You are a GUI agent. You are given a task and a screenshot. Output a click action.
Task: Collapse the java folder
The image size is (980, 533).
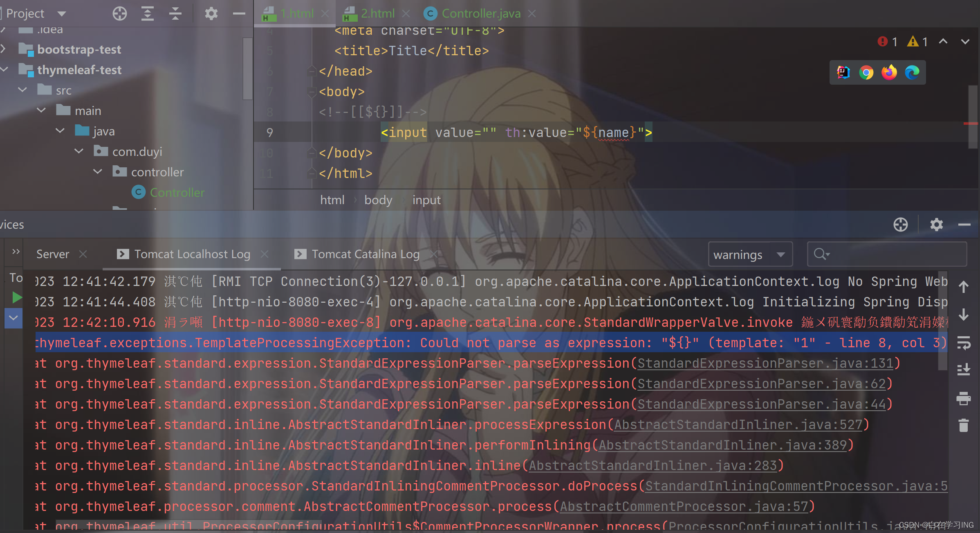coord(60,130)
